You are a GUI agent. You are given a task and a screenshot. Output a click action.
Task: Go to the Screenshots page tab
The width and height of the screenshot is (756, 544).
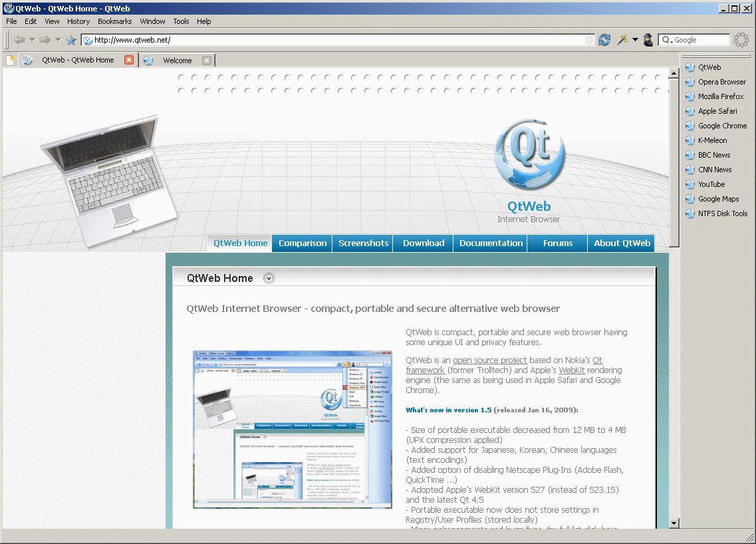[363, 243]
